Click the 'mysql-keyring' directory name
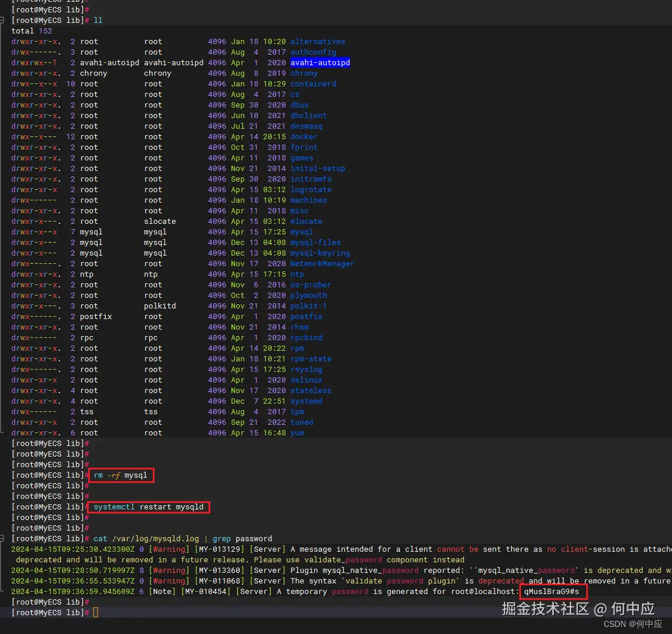The image size is (672, 634). [320, 253]
